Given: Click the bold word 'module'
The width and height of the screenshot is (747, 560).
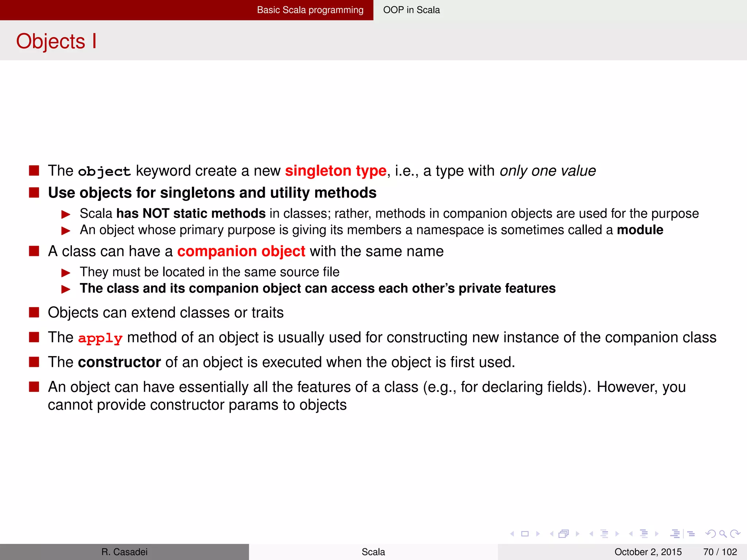Looking at the screenshot, I should click(x=640, y=230).
